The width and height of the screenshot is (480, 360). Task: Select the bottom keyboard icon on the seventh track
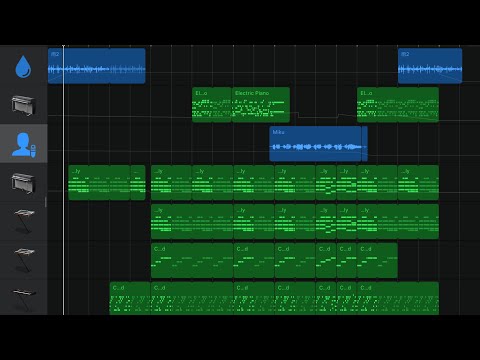point(24,299)
